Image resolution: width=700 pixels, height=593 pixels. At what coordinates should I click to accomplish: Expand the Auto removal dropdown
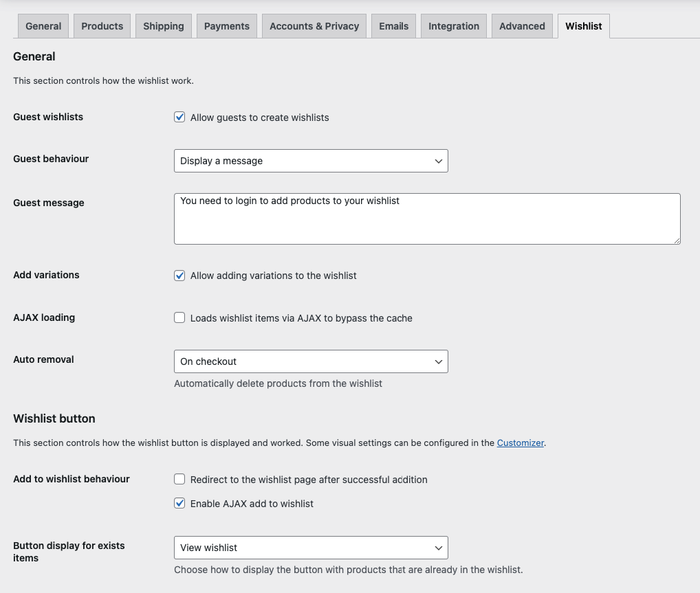tap(311, 361)
